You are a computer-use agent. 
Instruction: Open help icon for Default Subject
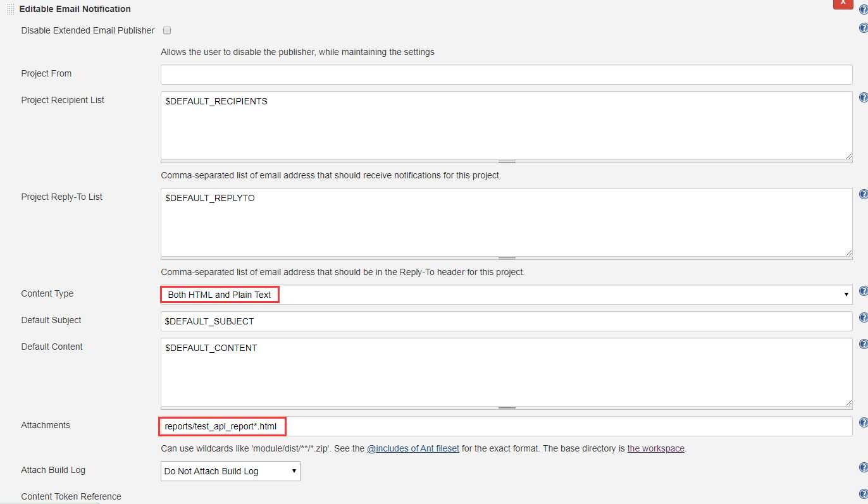[864, 318]
